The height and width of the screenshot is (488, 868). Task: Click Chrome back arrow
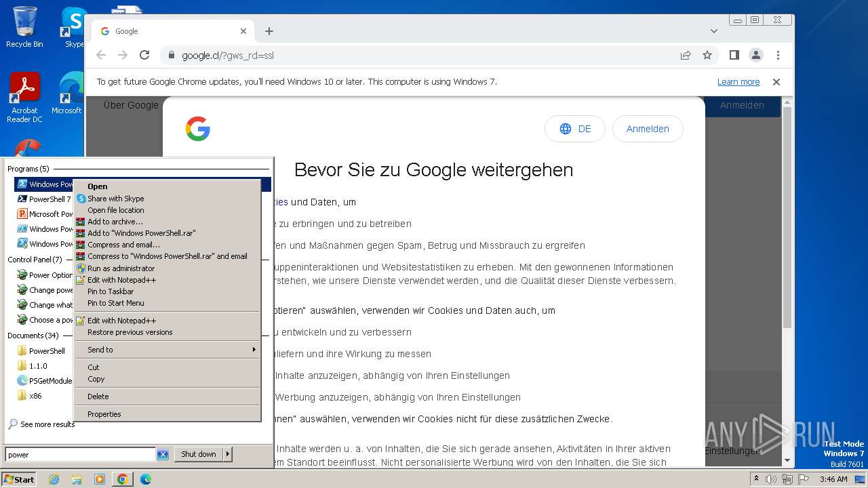point(101,55)
